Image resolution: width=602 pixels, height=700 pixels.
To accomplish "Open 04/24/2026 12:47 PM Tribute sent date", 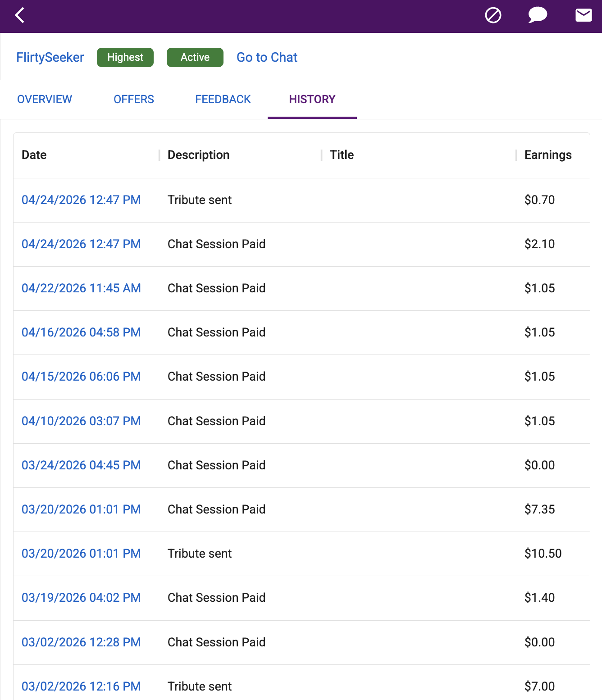I will 81,200.
